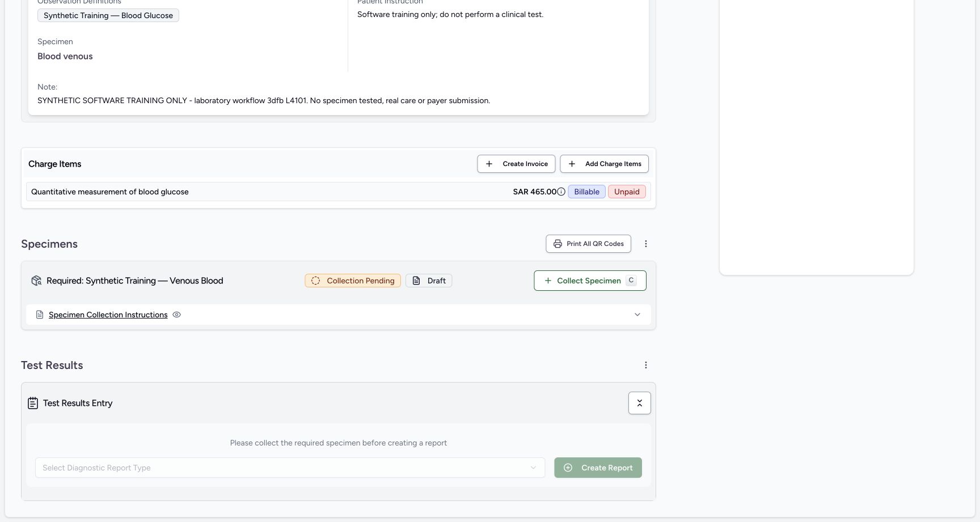The width and height of the screenshot is (980, 522).
Task: Click the Test Results Entry clipboard icon
Action: 33,403
